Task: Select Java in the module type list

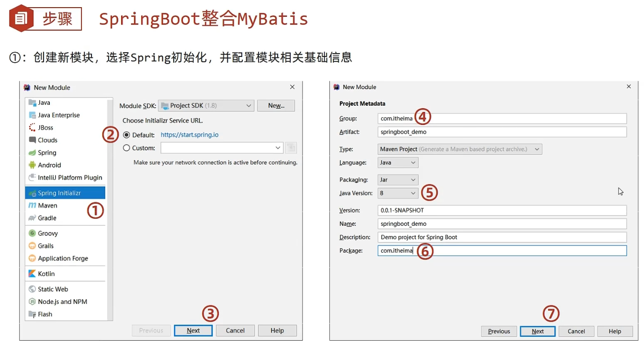Action: tap(66, 102)
